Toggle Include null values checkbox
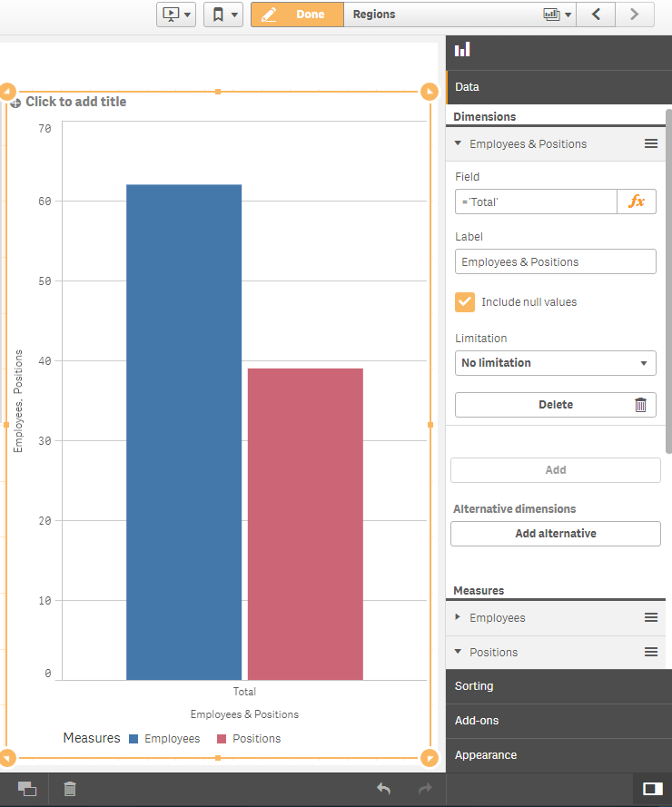This screenshot has width=672, height=807. 465,302
